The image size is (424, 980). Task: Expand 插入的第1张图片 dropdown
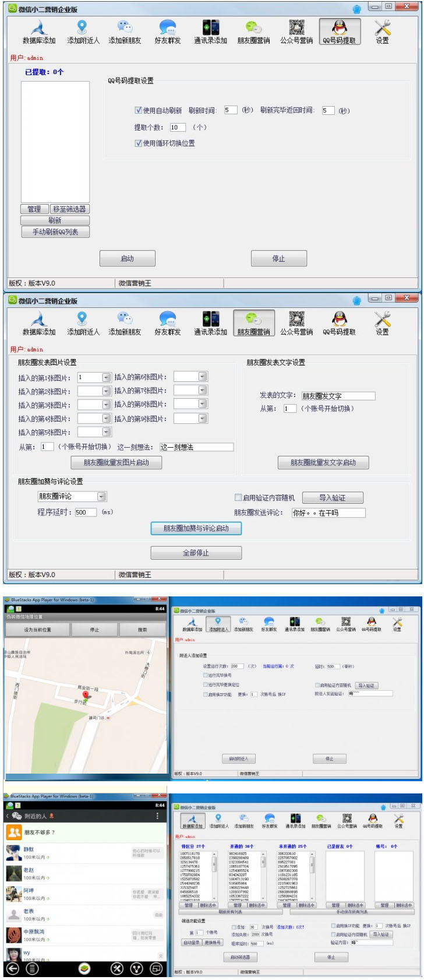point(106,377)
